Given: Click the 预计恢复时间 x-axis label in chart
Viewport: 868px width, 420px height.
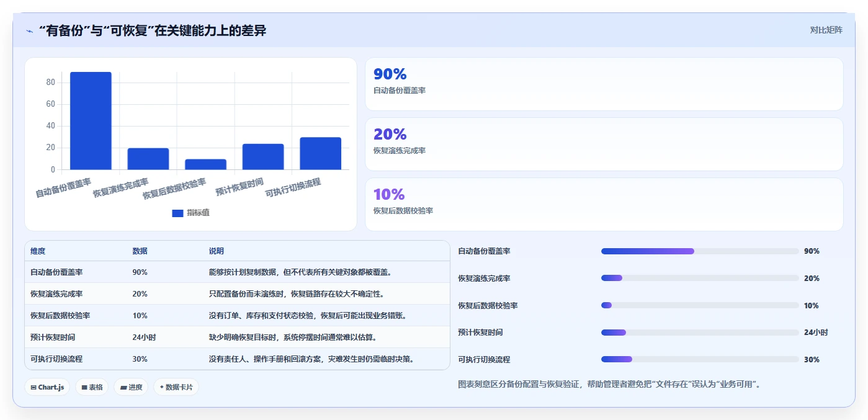Looking at the screenshot, I should click(x=239, y=187).
